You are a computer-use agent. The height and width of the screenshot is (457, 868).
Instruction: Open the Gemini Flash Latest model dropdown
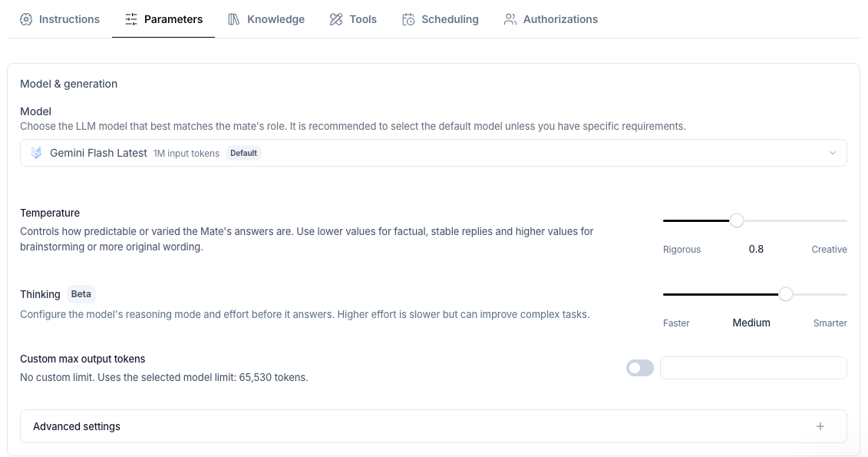(x=434, y=153)
